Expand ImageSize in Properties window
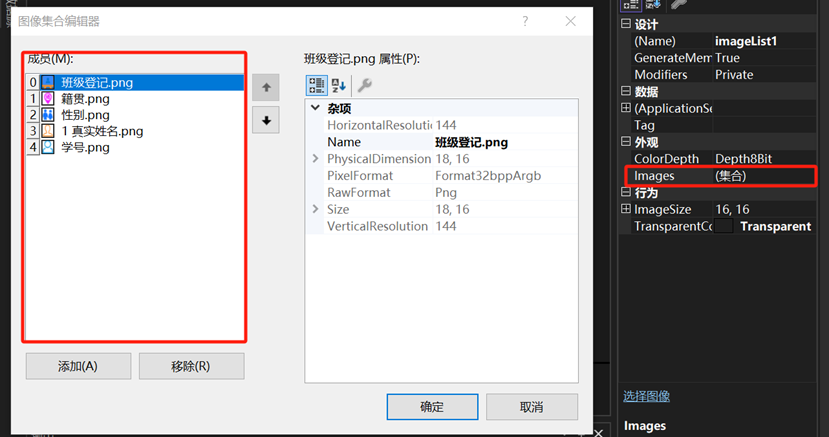Image resolution: width=829 pixels, height=437 pixels. 626,209
